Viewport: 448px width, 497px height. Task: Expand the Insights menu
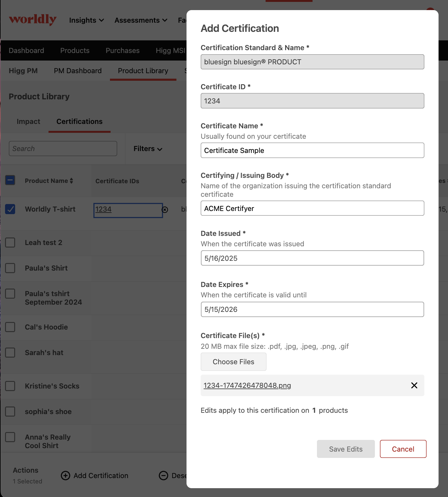[x=86, y=20]
